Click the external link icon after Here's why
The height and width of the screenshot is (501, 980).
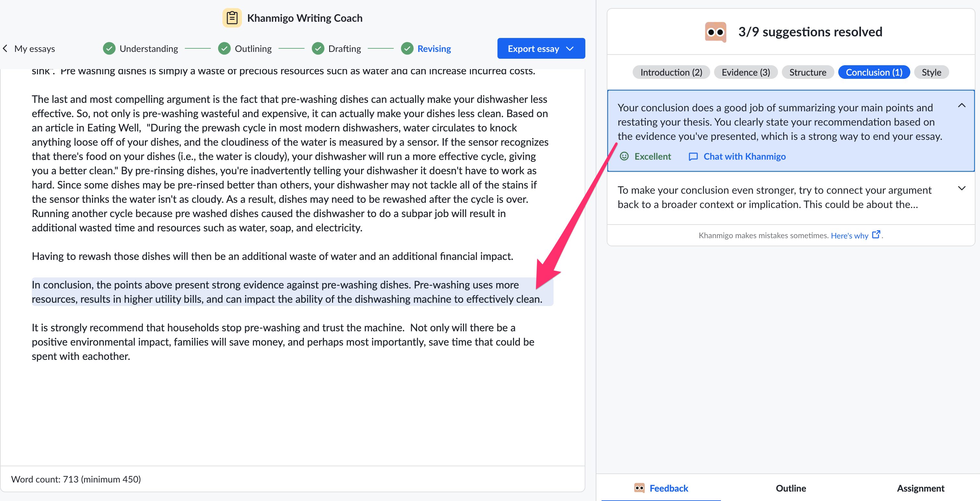877,235
